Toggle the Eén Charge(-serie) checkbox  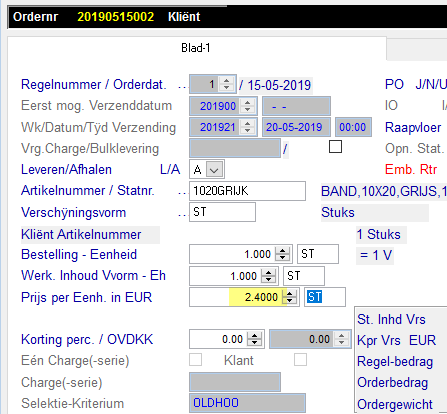(195, 360)
